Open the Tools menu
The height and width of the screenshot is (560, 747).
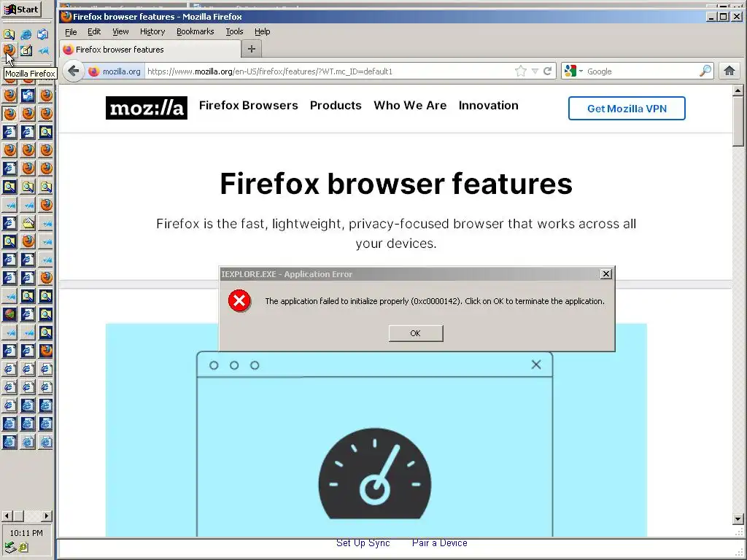click(234, 31)
